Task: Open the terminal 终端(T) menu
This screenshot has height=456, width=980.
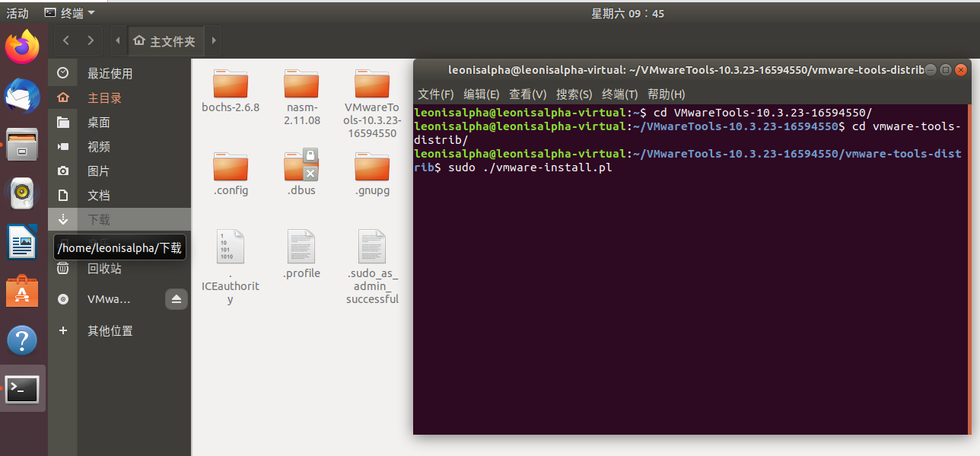Action: (620, 94)
